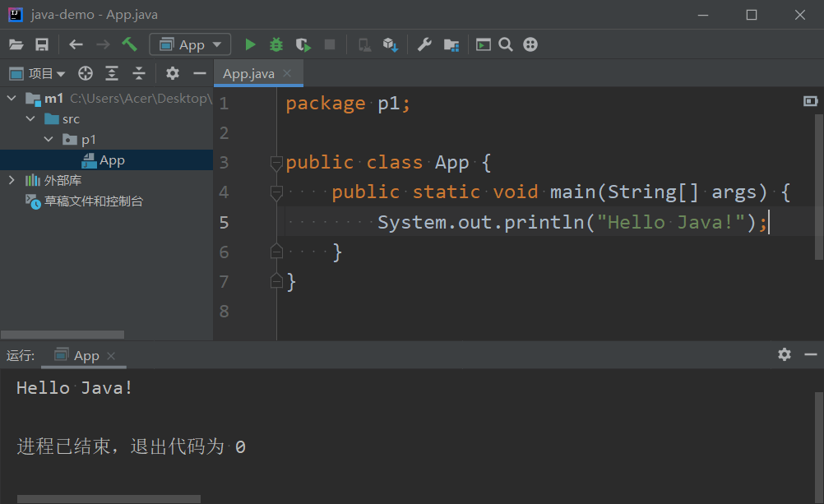
Task: Select opened file with the crosshair icon
Action: click(85, 73)
